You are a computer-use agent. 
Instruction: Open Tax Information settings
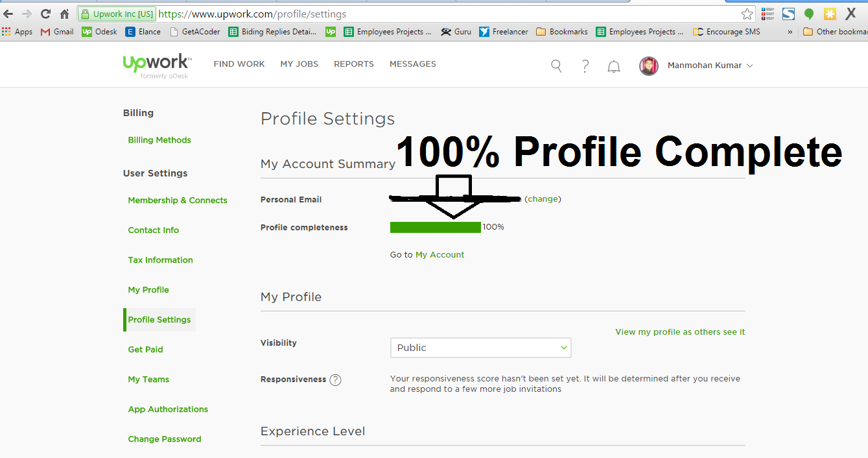[x=161, y=260]
